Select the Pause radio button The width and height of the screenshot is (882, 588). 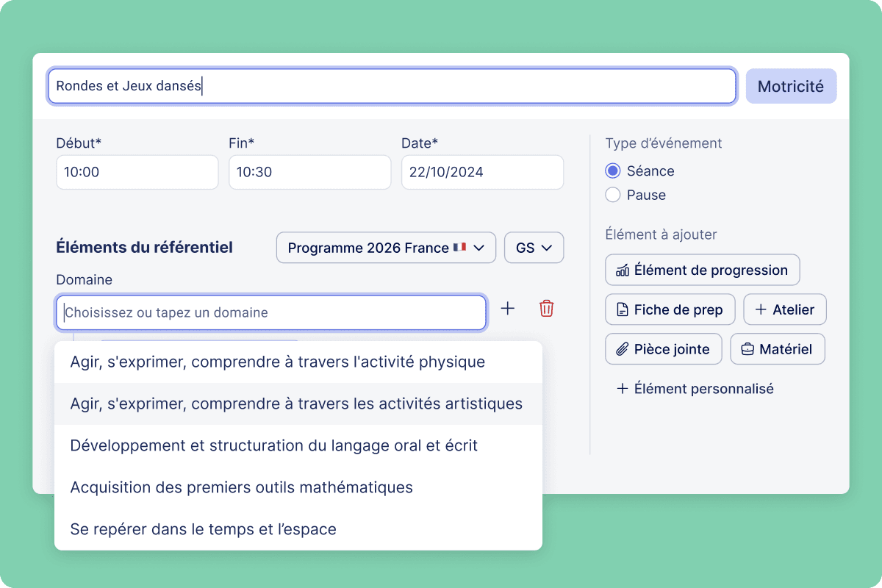[x=613, y=195]
